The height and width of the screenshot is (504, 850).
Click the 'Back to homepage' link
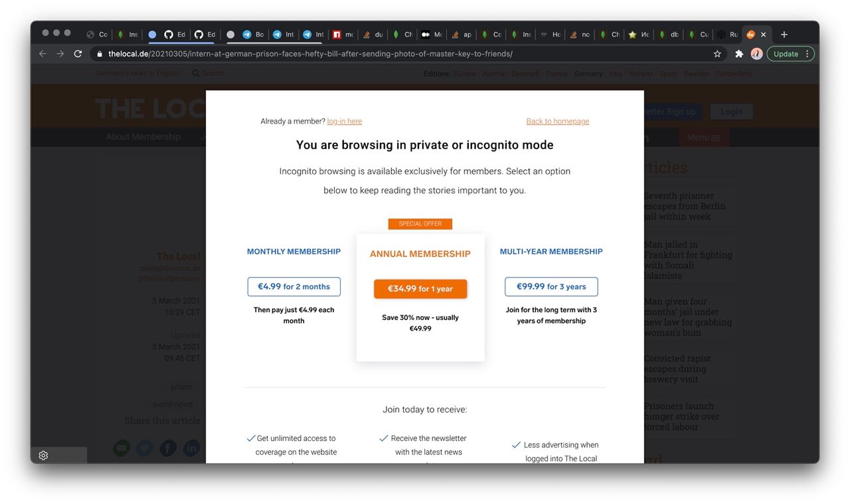click(558, 122)
